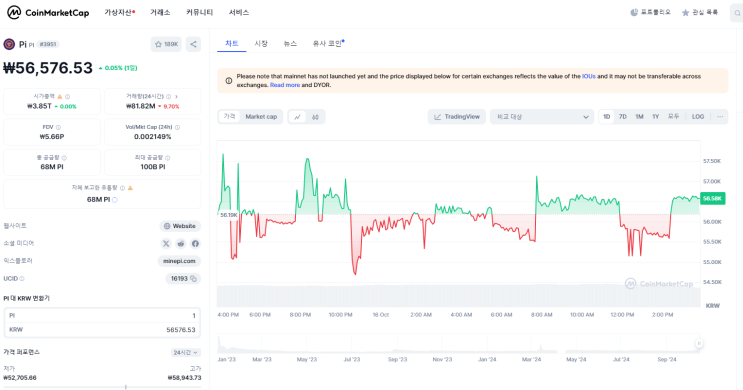Open the watchlist link with star icon
This screenshot has width=743, height=390.
[x=700, y=12]
